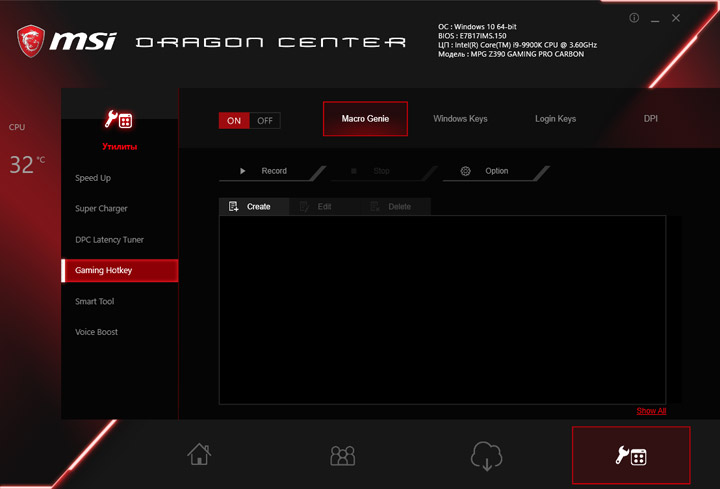Click the MSI dragon shield logo

click(31, 41)
